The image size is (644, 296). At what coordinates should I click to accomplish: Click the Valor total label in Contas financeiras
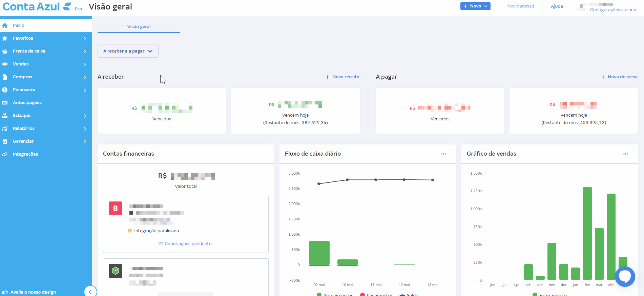coord(186,186)
